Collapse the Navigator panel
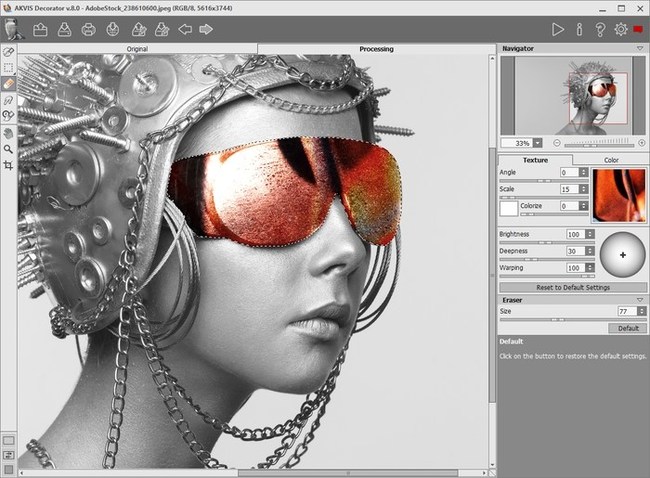 click(x=640, y=49)
